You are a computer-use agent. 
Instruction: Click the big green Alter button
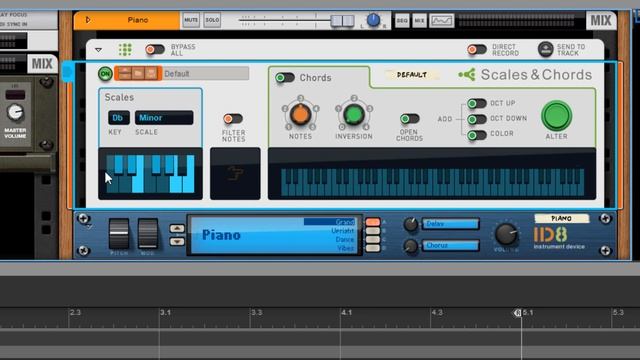click(x=556, y=116)
